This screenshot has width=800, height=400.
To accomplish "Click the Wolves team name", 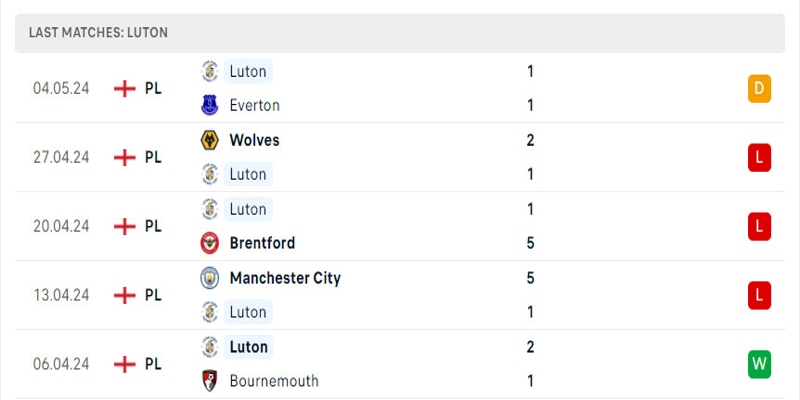I will (x=254, y=140).
